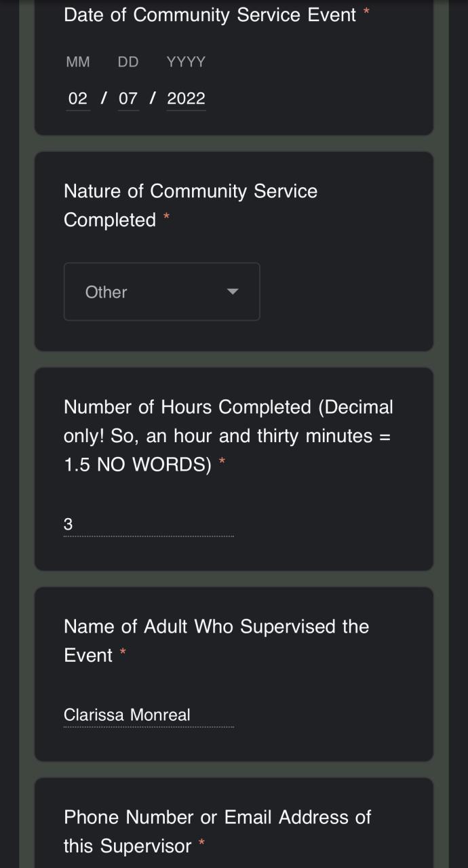Select the "Number of Hours Completed" question text
The height and width of the screenshot is (868, 468).
(228, 435)
